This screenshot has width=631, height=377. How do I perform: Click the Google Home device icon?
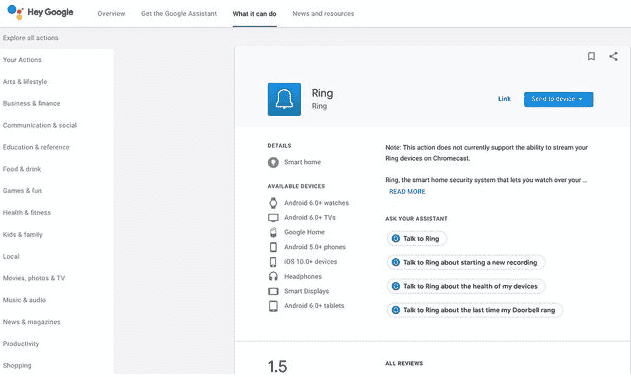tap(273, 232)
